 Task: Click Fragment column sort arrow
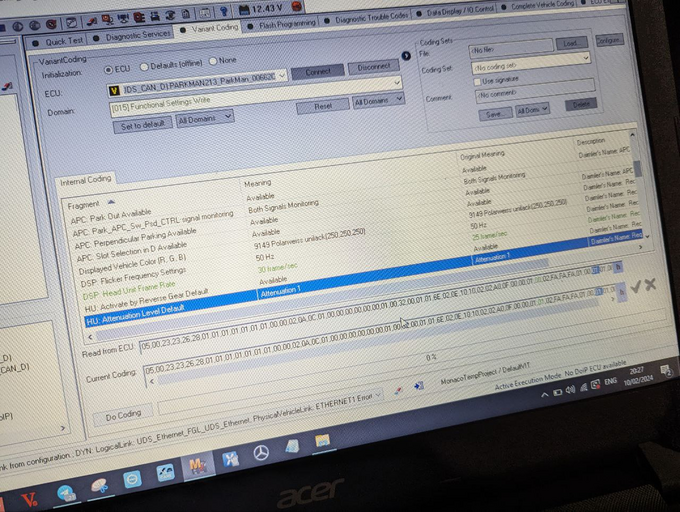(111, 202)
